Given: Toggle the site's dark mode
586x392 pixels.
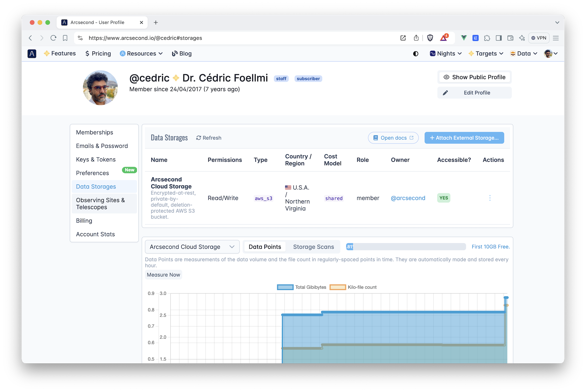Looking at the screenshot, I should [416, 53].
